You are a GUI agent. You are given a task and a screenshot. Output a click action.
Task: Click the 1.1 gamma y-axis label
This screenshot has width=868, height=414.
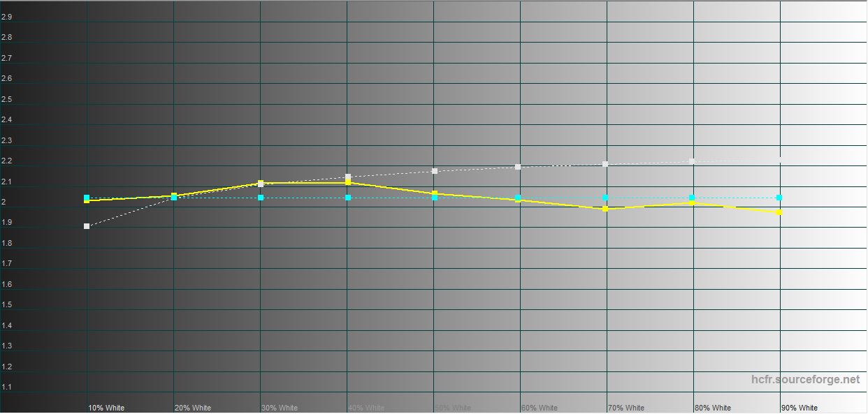(6, 387)
